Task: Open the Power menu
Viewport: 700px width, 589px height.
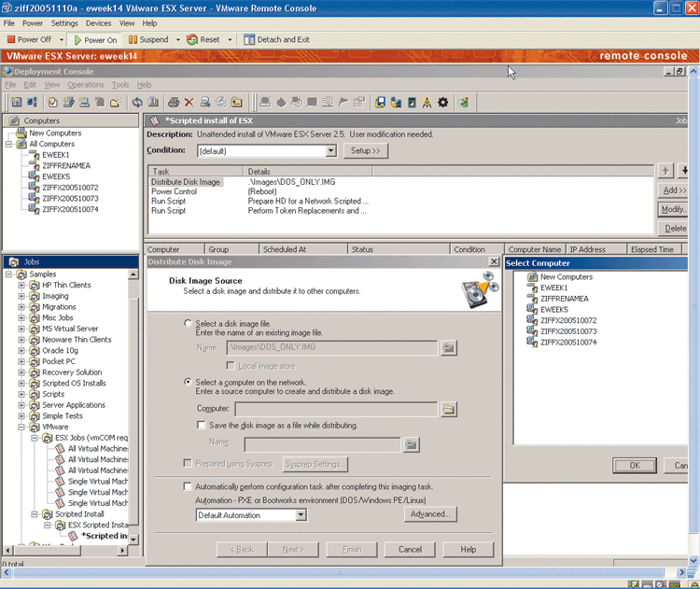Action: [33, 23]
